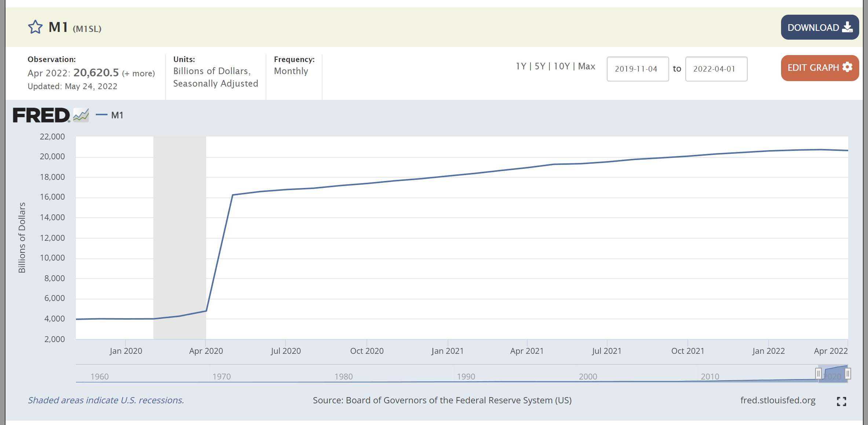Click the 2010 marker on the timeline navigator

click(x=710, y=377)
